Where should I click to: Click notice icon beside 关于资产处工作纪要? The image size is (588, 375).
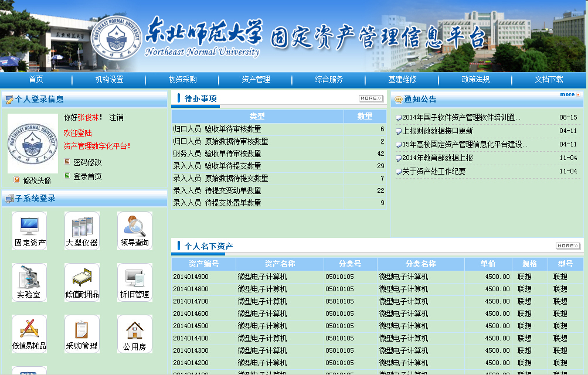pyautogui.click(x=399, y=172)
